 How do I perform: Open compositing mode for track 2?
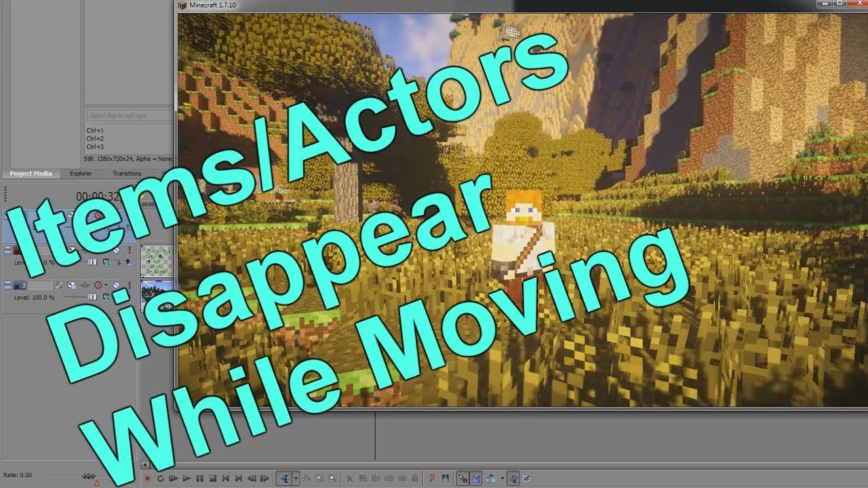[x=106, y=262]
